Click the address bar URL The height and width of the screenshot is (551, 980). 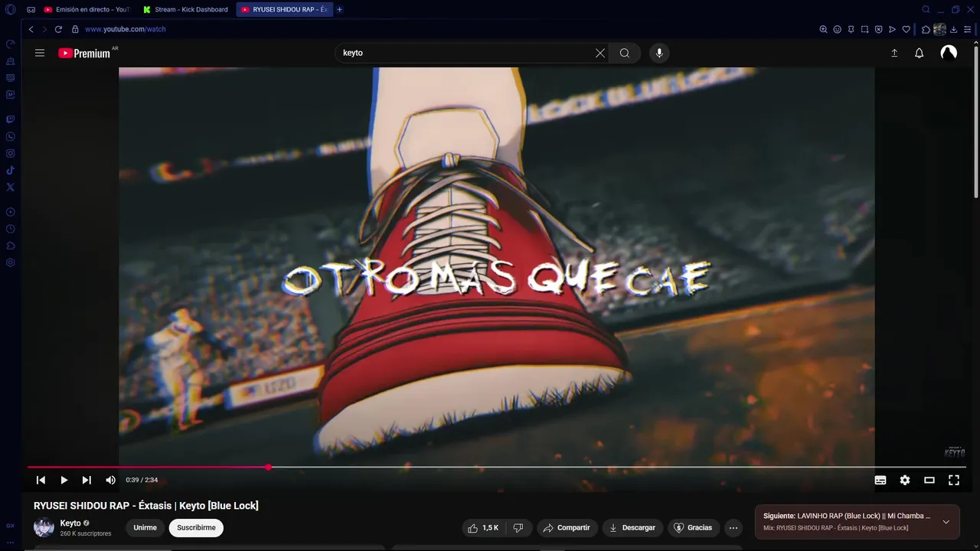click(125, 29)
